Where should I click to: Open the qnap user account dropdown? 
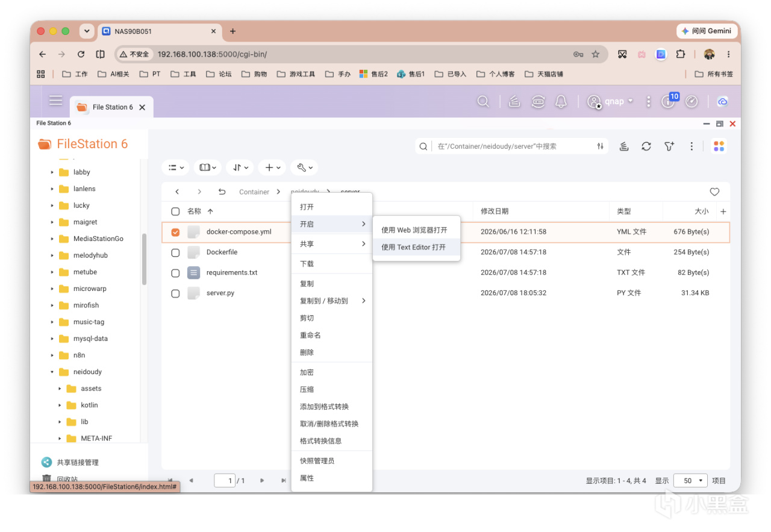click(x=611, y=102)
